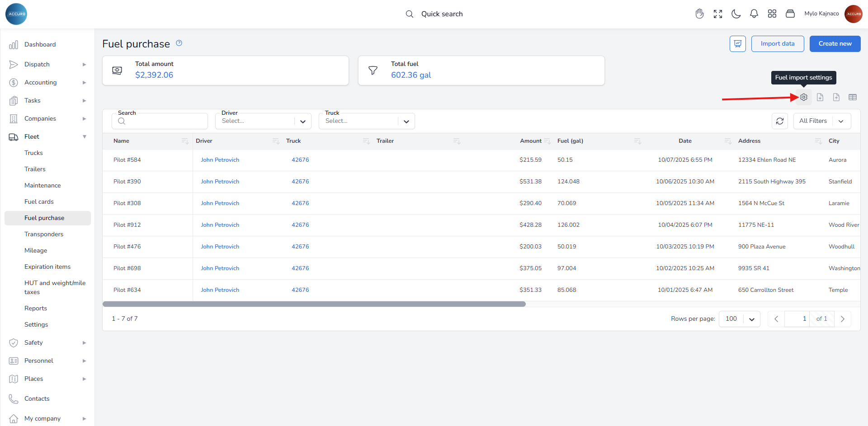Click the presentation chart icon button

pos(737,44)
